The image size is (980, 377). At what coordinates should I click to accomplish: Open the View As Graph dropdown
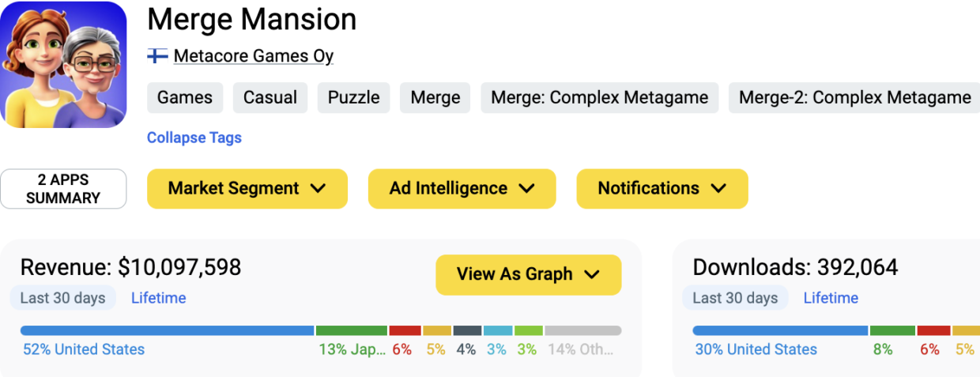coord(528,274)
